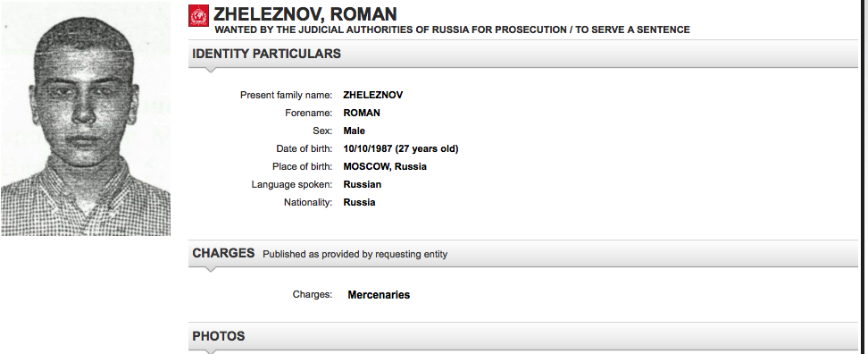The height and width of the screenshot is (354, 868).
Task: Click the Language spoken Russian value
Action: [362, 184]
